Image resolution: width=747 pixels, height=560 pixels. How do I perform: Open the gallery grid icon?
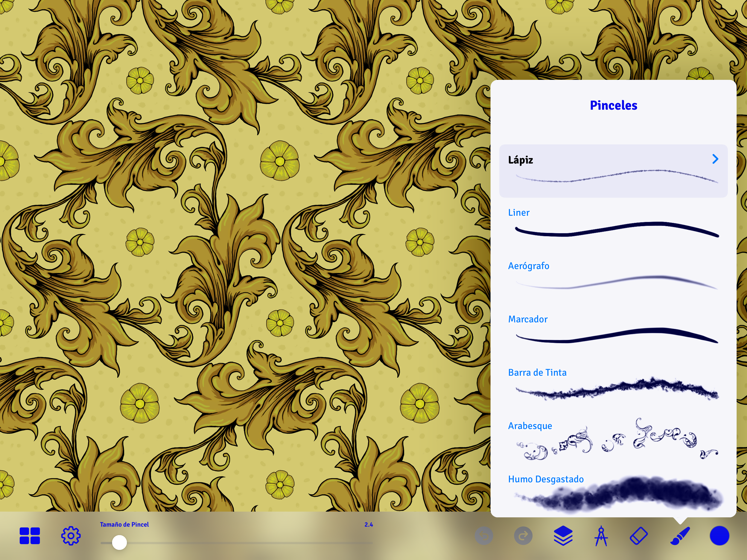(x=30, y=536)
